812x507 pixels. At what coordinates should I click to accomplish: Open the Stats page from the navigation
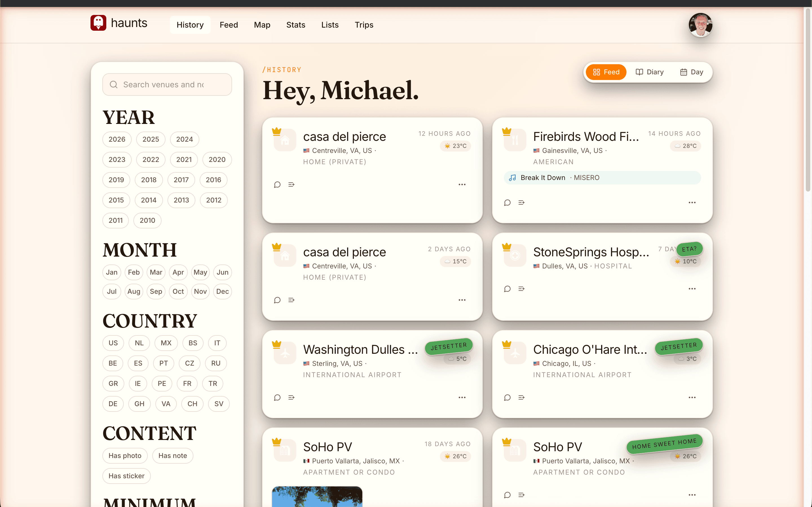(x=295, y=25)
